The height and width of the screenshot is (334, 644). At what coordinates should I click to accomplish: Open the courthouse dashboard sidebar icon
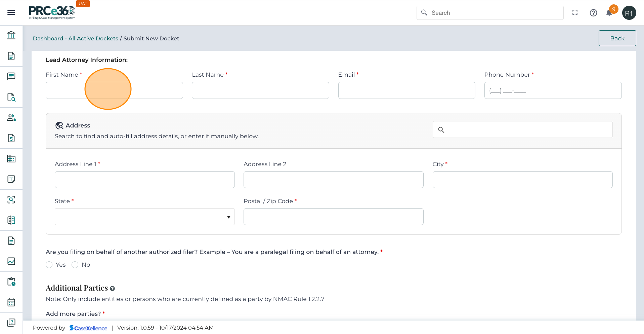11,35
